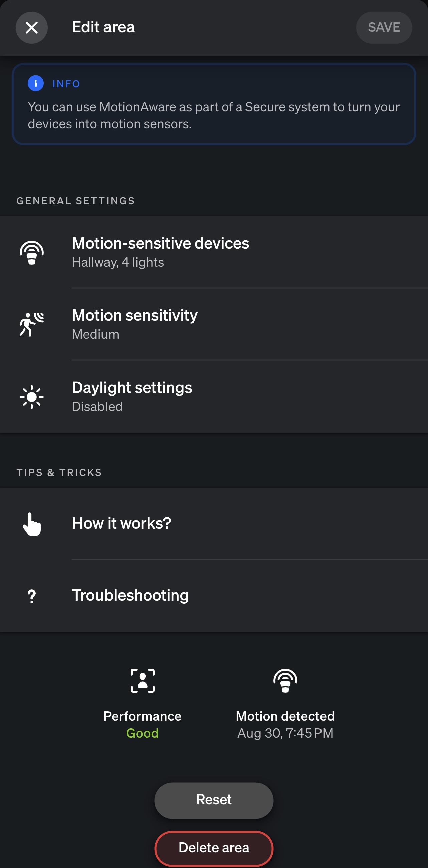Tap the Delete area button
The image size is (428, 868).
click(214, 848)
